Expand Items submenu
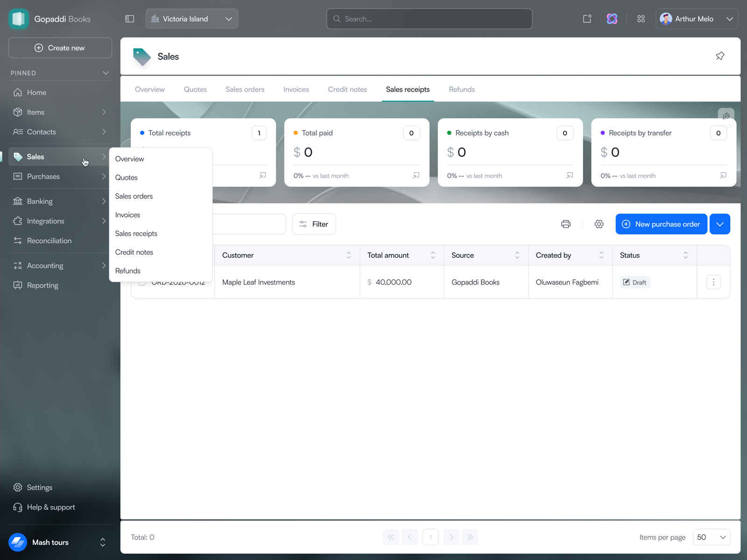 tap(104, 112)
